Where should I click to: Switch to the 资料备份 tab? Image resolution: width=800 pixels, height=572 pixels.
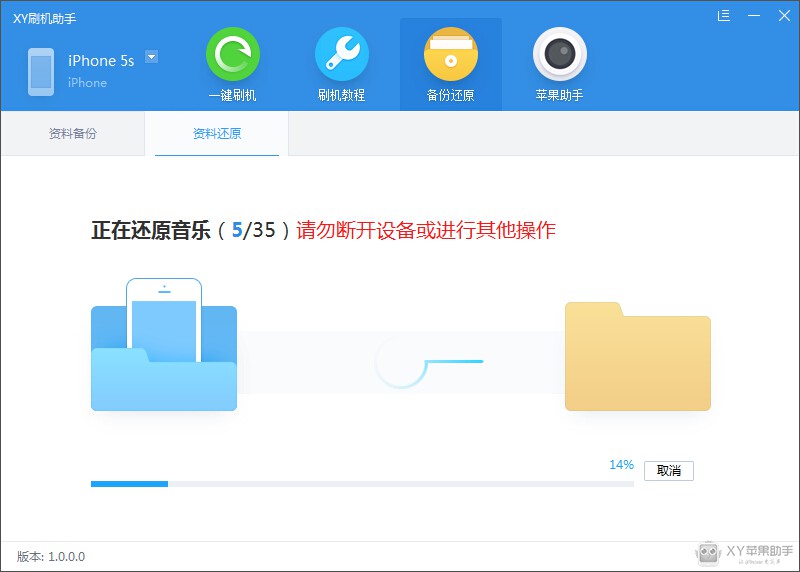click(x=73, y=134)
